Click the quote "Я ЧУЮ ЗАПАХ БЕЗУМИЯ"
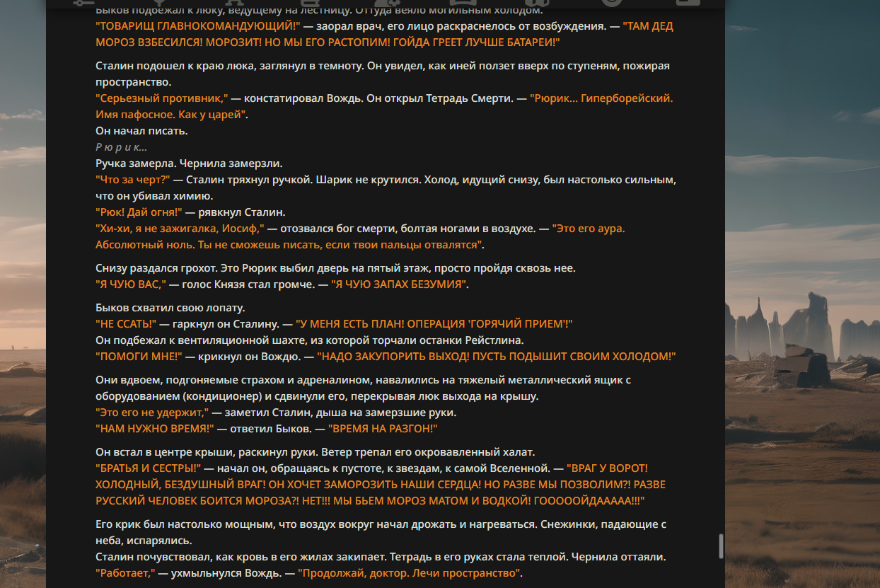The image size is (880, 588). coord(400,285)
